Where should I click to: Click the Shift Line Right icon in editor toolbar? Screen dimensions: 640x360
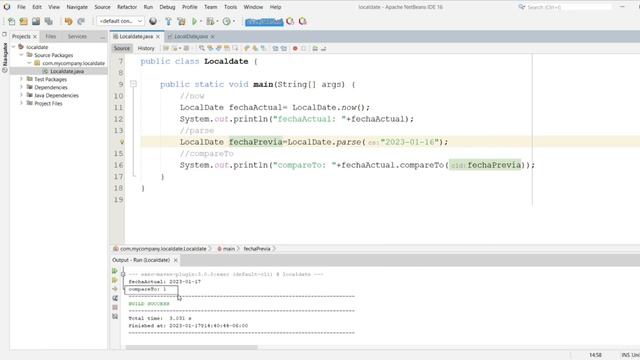point(284,48)
